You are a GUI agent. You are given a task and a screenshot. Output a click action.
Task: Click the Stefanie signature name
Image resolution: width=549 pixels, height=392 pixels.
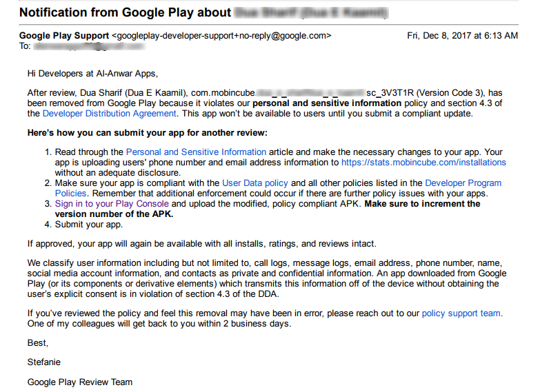coord(43,362)
